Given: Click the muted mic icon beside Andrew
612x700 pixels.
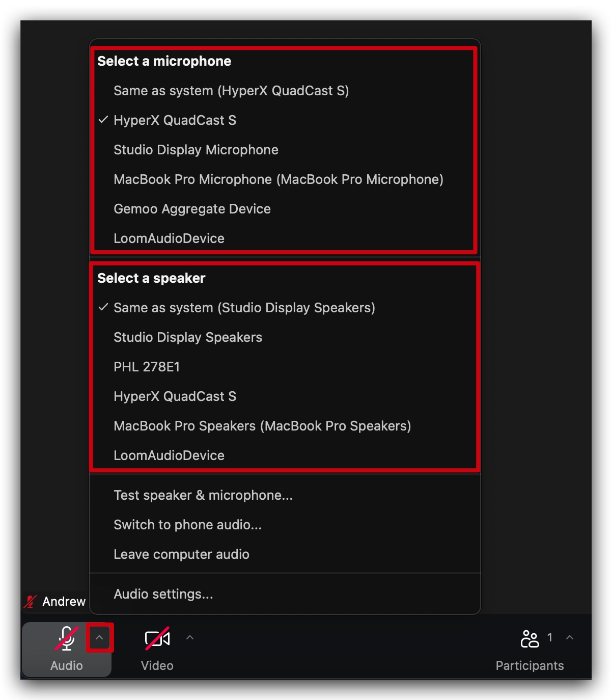Looking at the screenshot, I should tap(29, 601).
